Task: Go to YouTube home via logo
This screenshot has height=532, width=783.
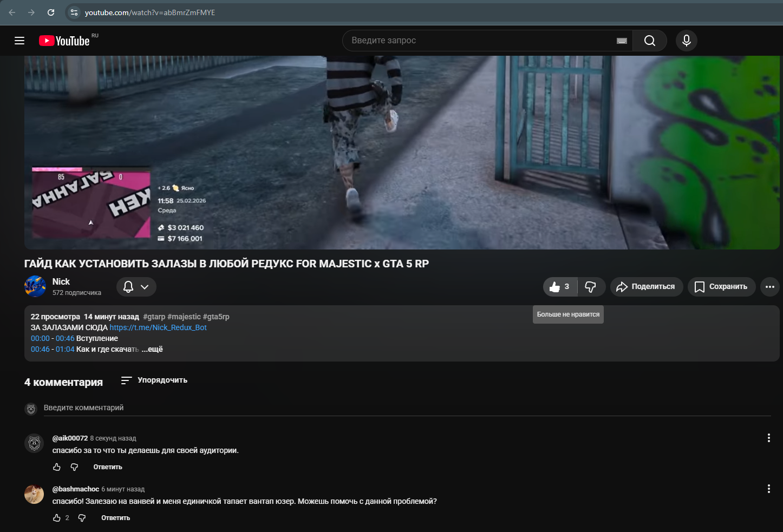Action: tap(64, 41)
